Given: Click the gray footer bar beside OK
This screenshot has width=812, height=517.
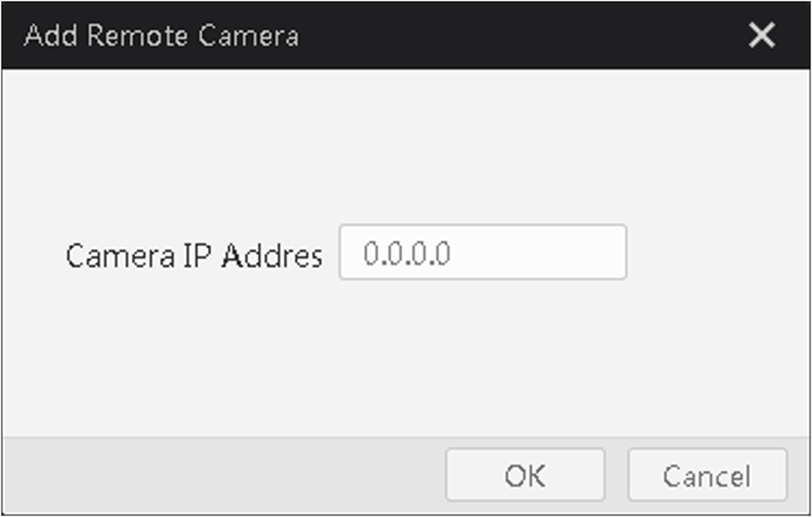Looking at the screenshot, I should (x=222, y=476).
